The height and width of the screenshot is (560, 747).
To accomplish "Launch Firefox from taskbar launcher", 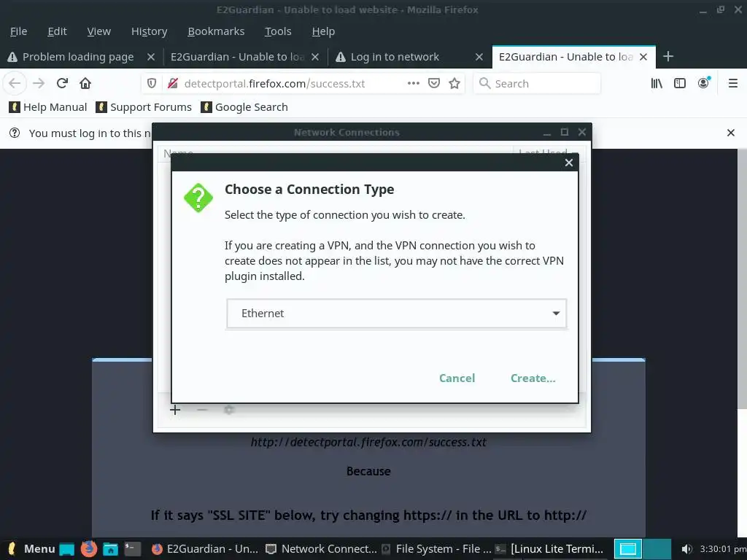I will point(88,549).
